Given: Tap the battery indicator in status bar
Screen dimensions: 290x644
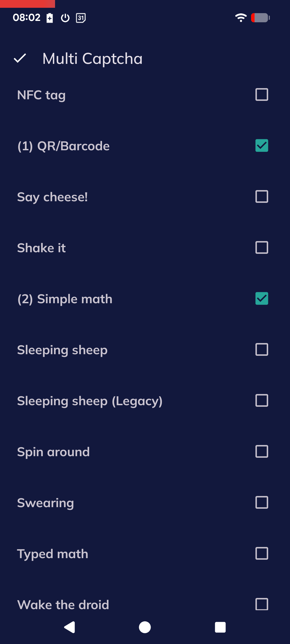Looking at the screenshot, I should point(260,18).
